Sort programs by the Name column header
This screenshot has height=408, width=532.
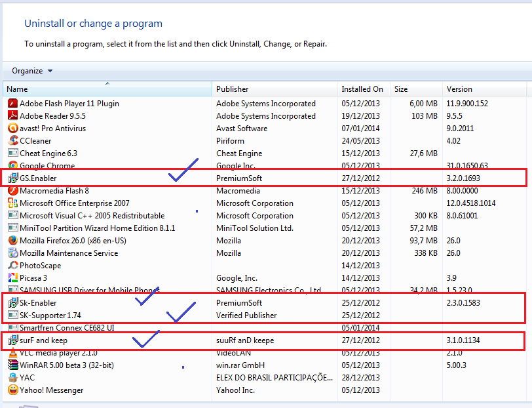click(107, 89)
